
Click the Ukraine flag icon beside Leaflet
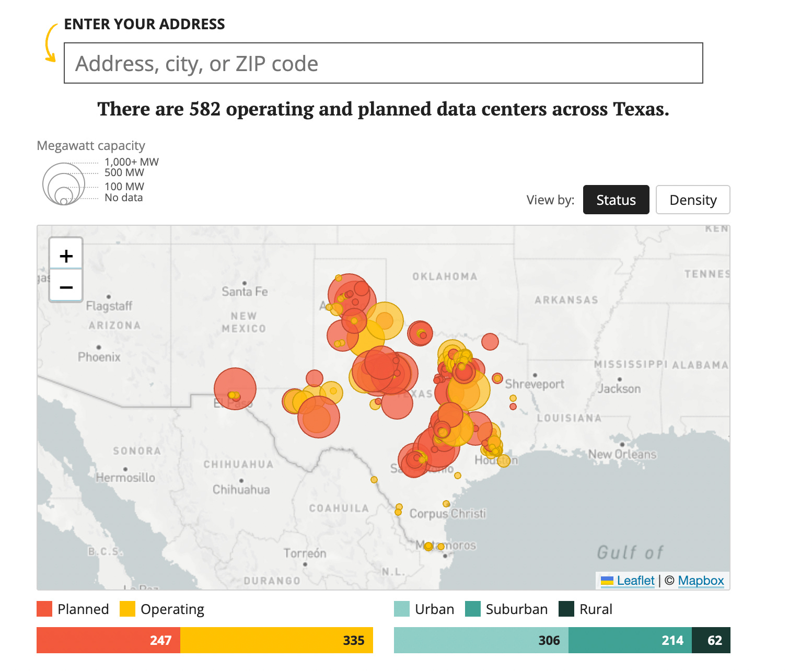[607, 581]
